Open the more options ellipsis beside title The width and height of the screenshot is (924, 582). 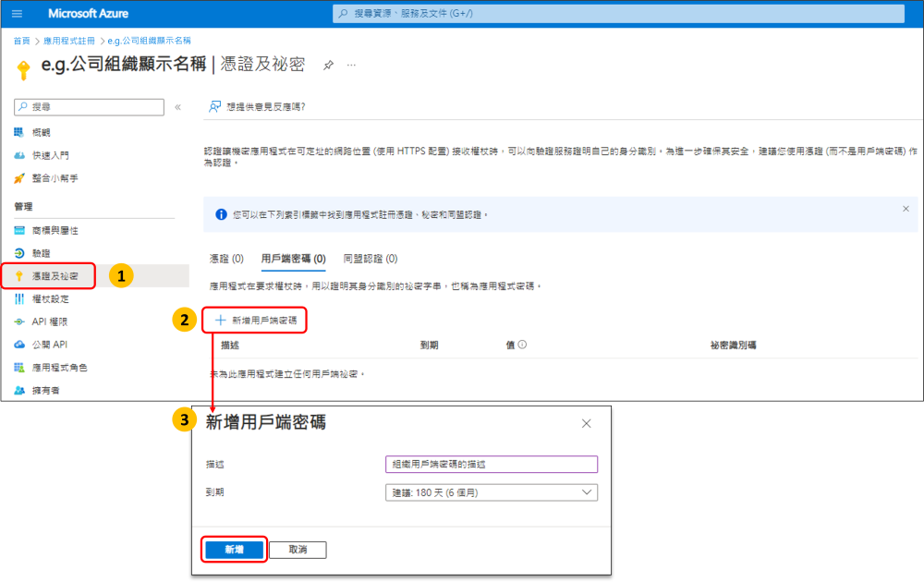pyautogui.click(x=351, y=65)
